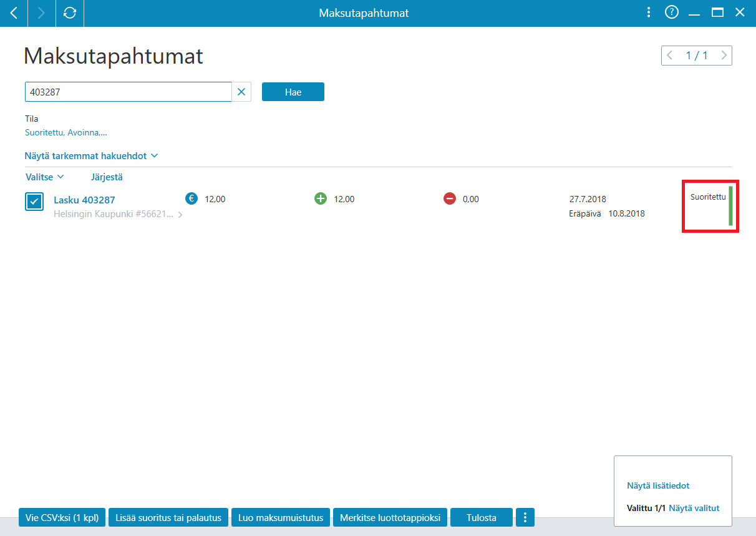This screenshot has width=756, height=536.
Task: Expand Näytä tarkemmat hakuehdot
Action: pos(91,155)
